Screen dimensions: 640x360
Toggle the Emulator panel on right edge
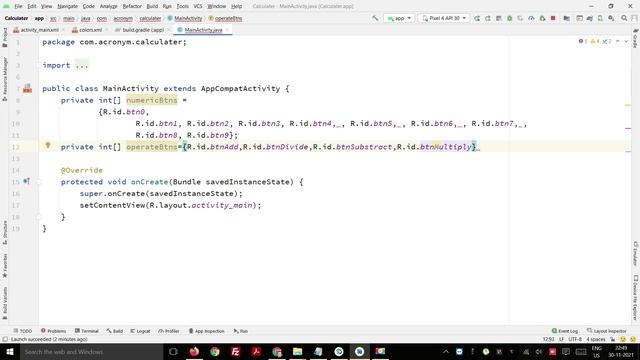[636, 253]
